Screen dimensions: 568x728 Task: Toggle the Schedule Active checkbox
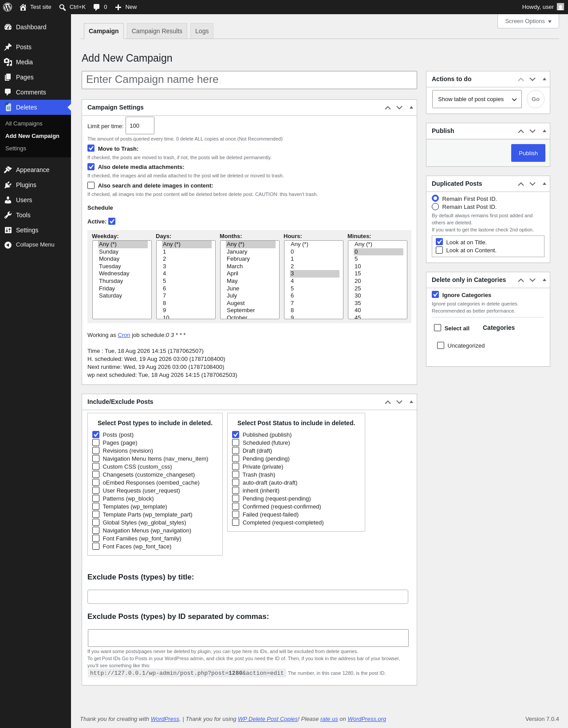pyautogui.click(x=112, y=221)
